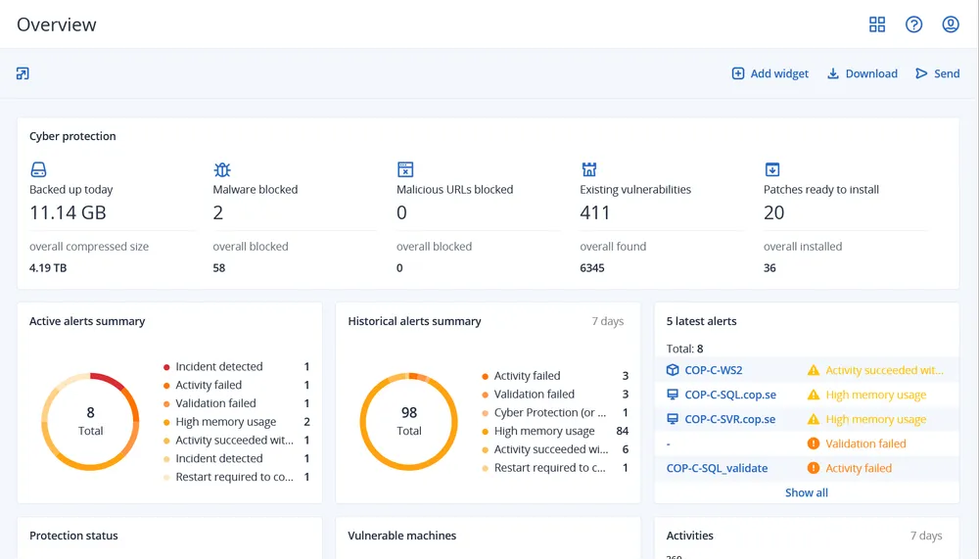Click the monitor icon beside COP-C-SQL.cop.se

(673, 395)
